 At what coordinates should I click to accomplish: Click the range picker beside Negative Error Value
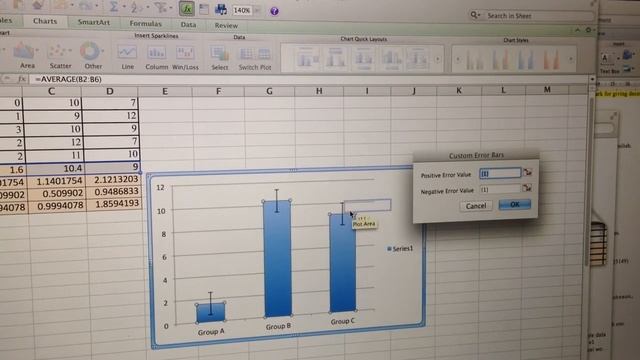(x=527, y=188)
